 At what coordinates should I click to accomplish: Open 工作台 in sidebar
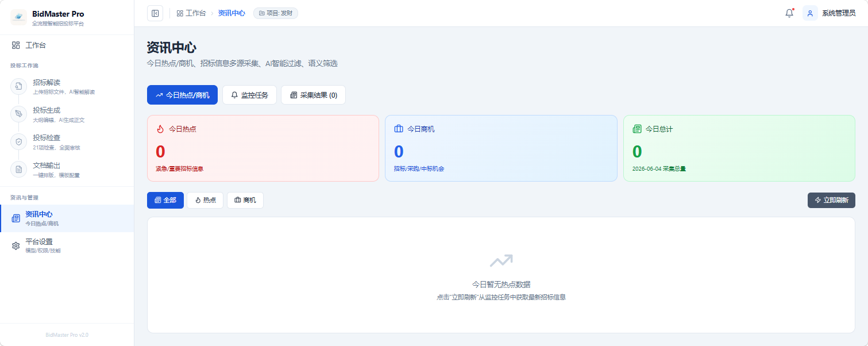click(x=67, y=45)
